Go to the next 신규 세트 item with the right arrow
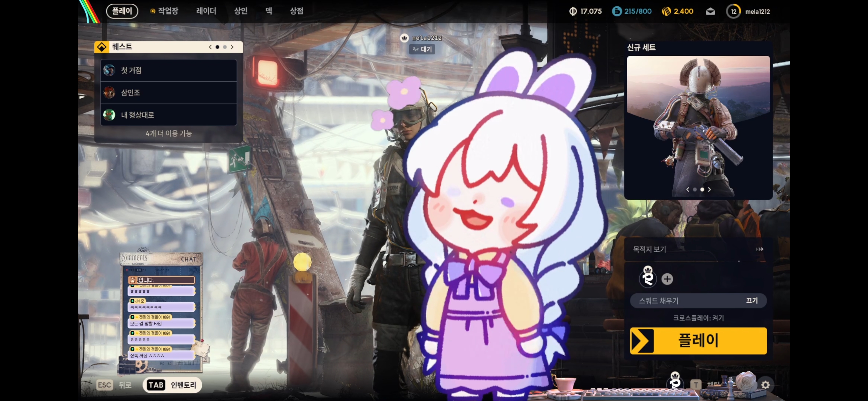 pyautogui.click(x=709, y=190)
